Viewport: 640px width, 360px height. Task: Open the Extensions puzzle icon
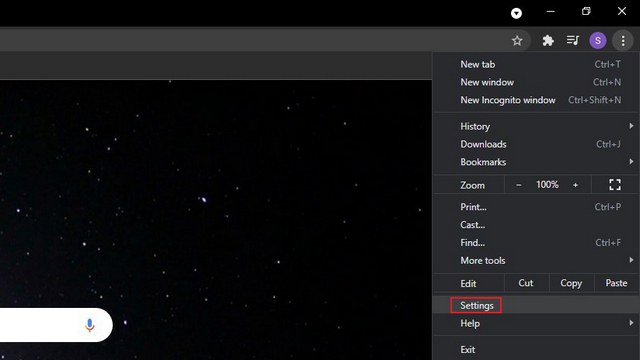(x=548, y=40)
